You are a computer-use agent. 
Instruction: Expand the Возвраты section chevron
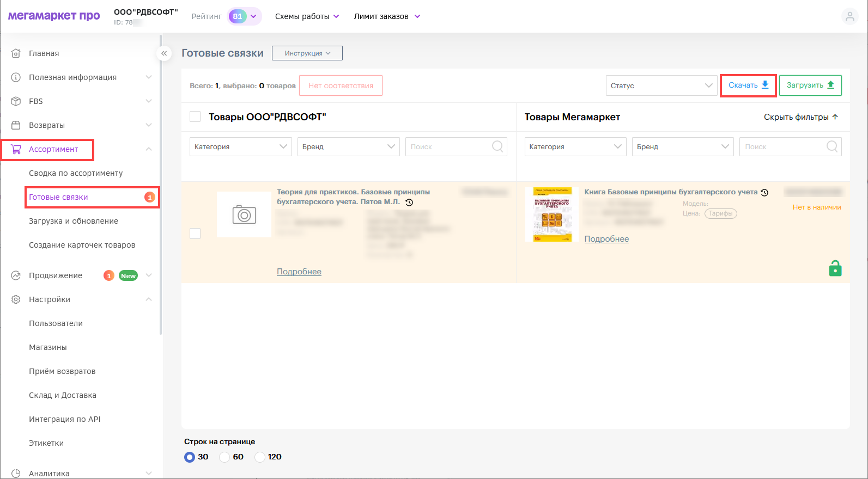tap(149, 125)
